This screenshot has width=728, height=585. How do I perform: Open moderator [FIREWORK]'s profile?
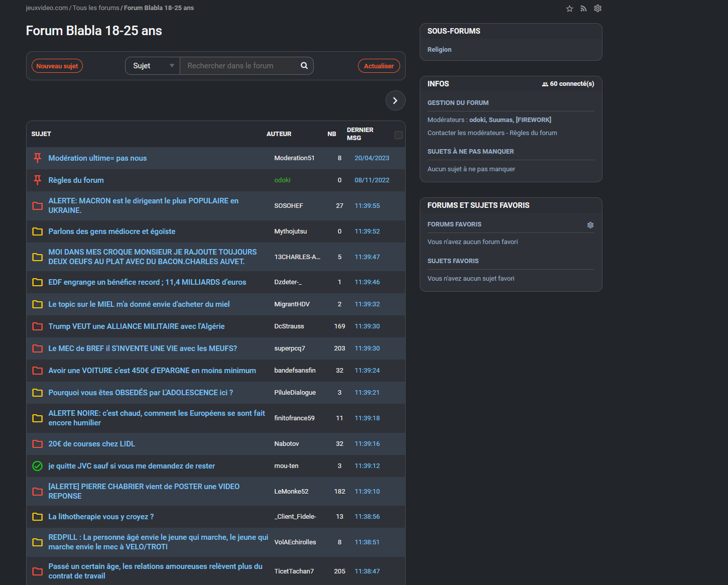tap(533, 120)
